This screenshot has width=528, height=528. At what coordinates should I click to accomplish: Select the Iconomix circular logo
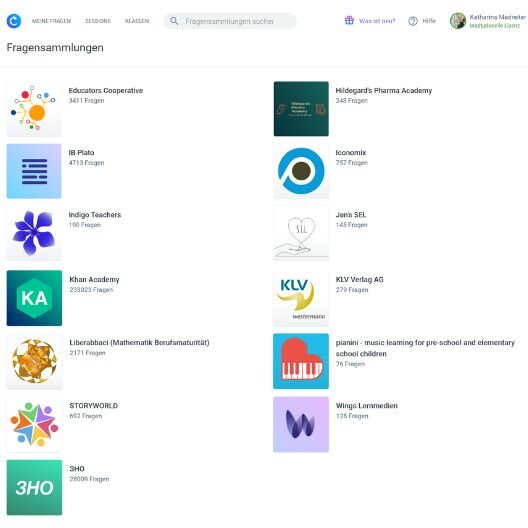pos(301,171)
